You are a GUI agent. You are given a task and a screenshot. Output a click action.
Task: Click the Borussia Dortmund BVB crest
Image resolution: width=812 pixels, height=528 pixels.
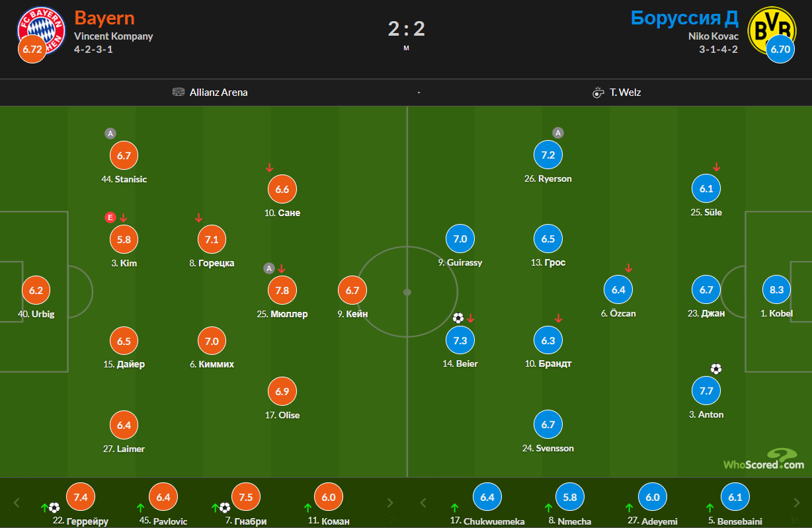coord(771,28)
